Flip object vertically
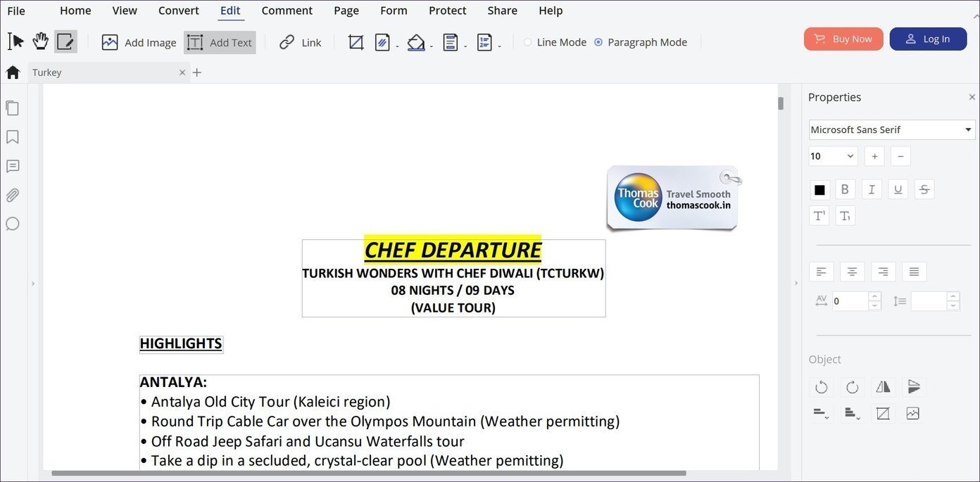This screenshot has height=482, width=980. pyautogui.click(x=914, y=387)
